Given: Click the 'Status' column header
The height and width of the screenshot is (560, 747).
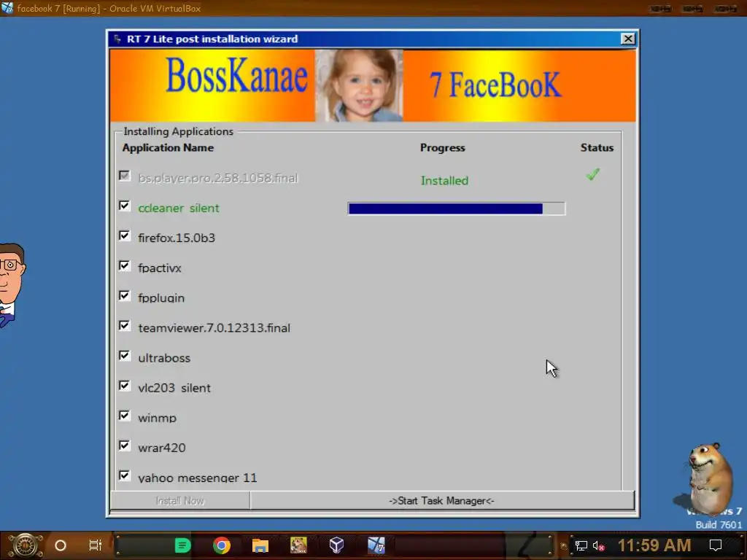Looking at the screenshot, I should (x=597, y=147).
